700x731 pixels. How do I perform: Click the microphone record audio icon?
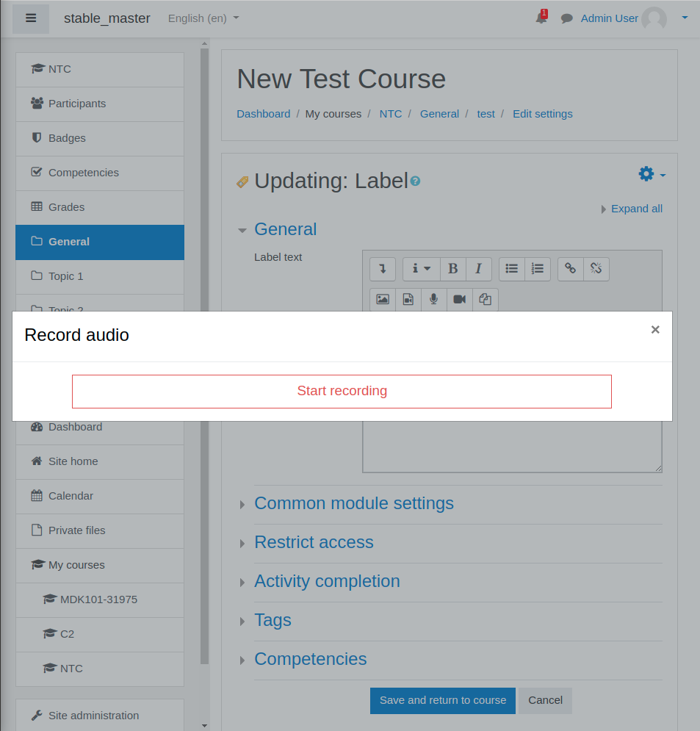434,299
